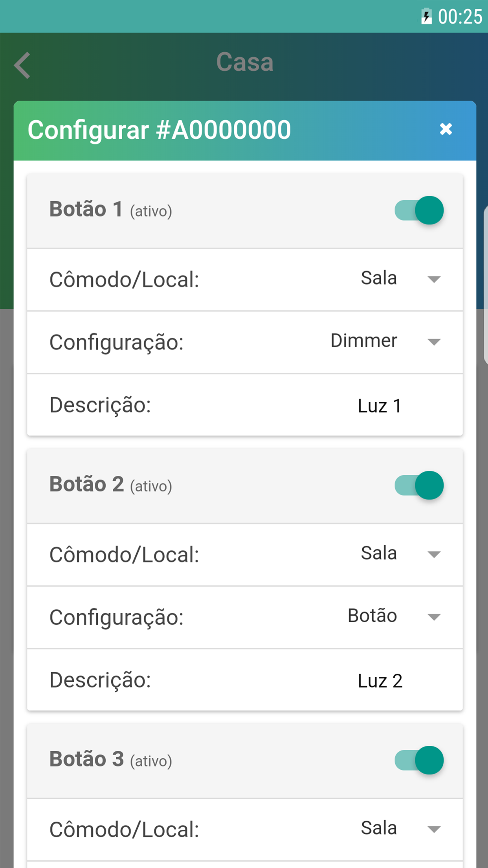The height and width of the screenshot is (868, 488).
Task: Tap Botão 1 Descrição label
Action: pos(100,405)
